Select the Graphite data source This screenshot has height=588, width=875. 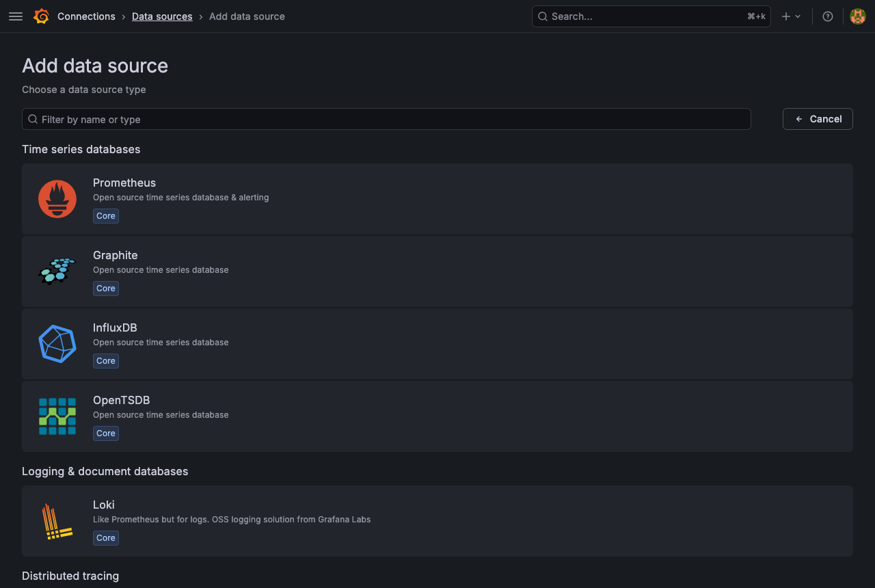coord(437,271)
